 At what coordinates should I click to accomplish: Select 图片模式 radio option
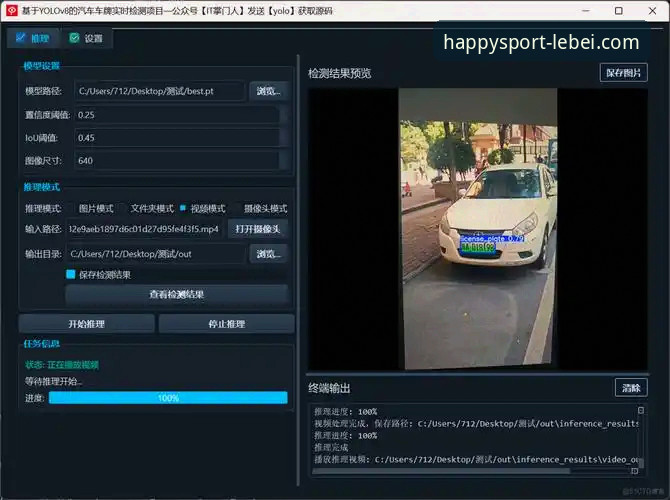coord(91,209)
